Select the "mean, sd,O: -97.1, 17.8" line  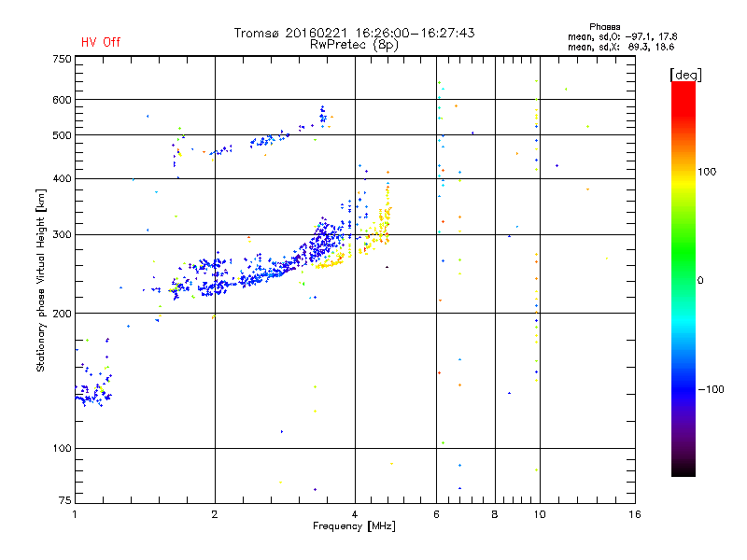[622, 36]
